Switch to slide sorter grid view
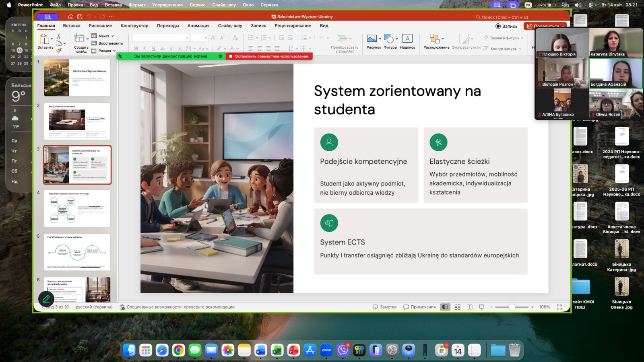 pyautogui.click(x=457, y=307)
